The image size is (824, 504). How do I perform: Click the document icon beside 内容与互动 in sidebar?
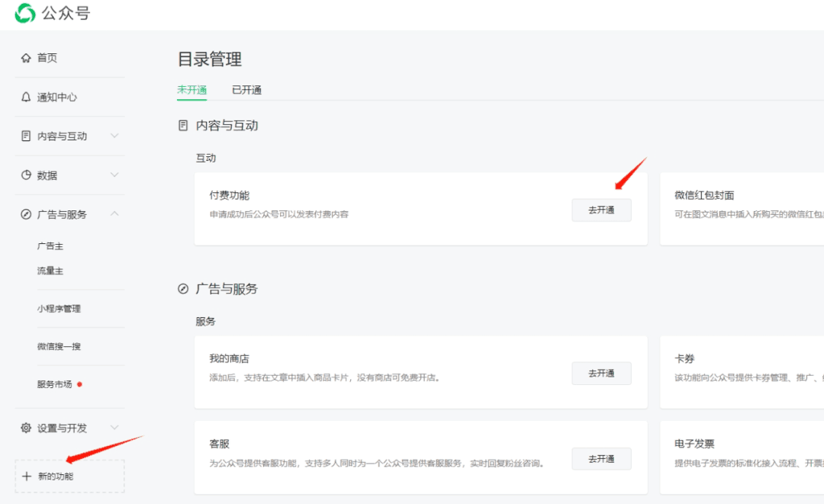point(26,136)
